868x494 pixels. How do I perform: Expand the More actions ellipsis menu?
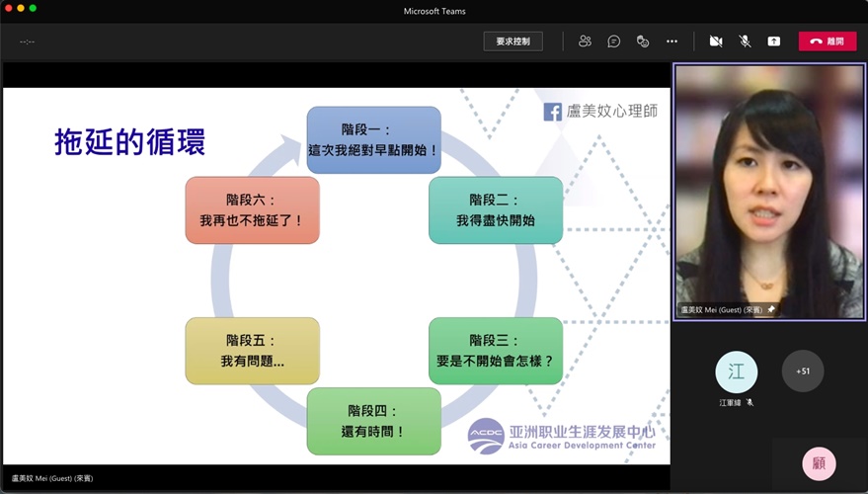click(x=671, y=41)
